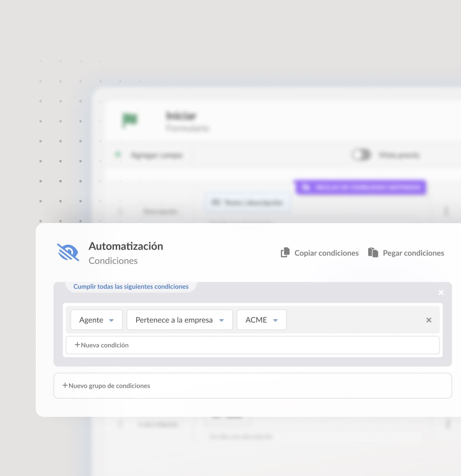
Task: Click the plus icon for Nueva condición
Action: tap(77, 345)
